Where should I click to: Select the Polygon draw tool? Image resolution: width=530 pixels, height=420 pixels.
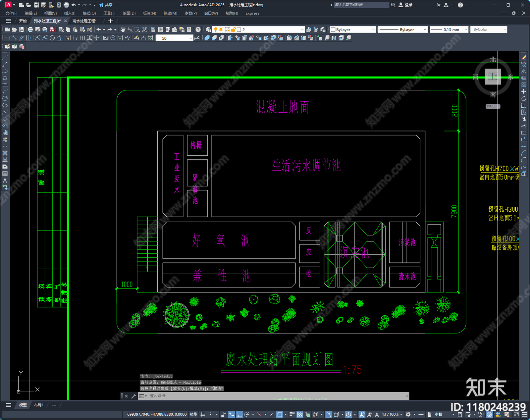pos(5,78)
